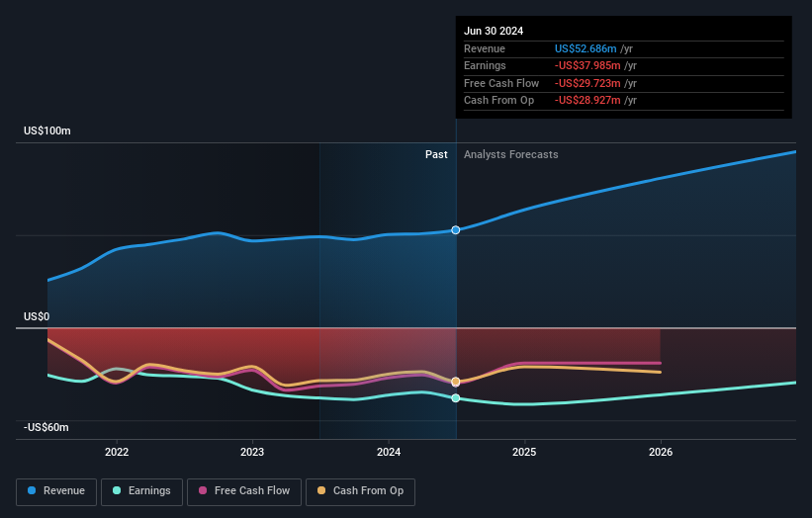Toggle the Earnings series legend button
This screenshot has width=812, height=518.
coord(141,491)
